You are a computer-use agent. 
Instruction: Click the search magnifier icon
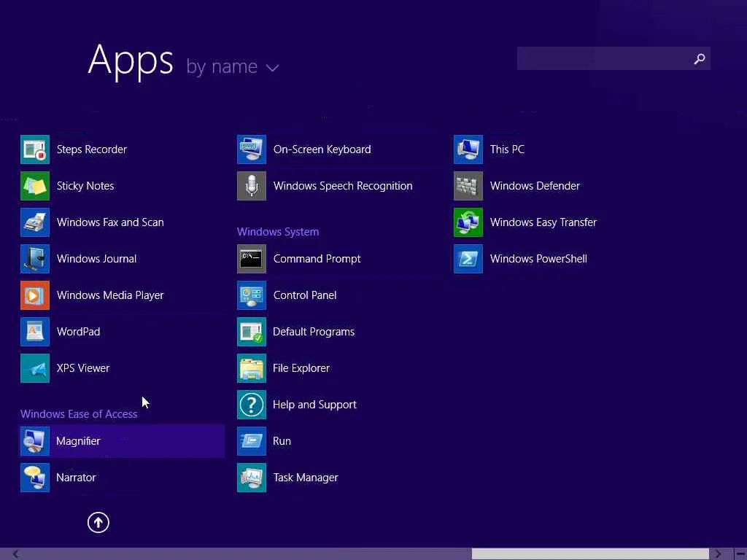coord(700,58)
